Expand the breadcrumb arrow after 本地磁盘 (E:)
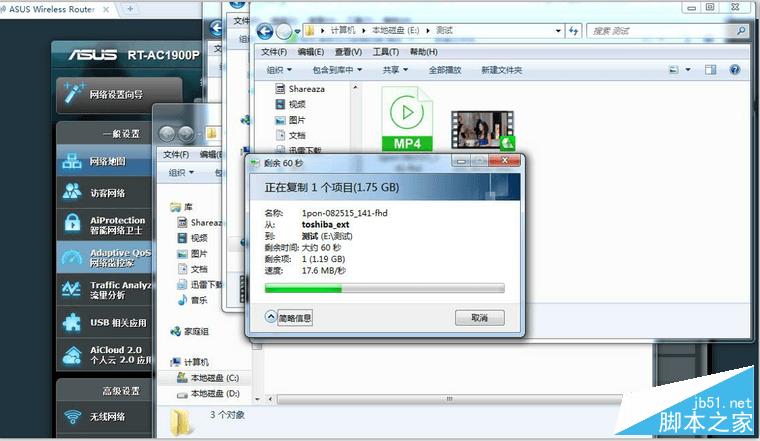The width and height of the screenshot is (760, 441). tap(428, 31)
